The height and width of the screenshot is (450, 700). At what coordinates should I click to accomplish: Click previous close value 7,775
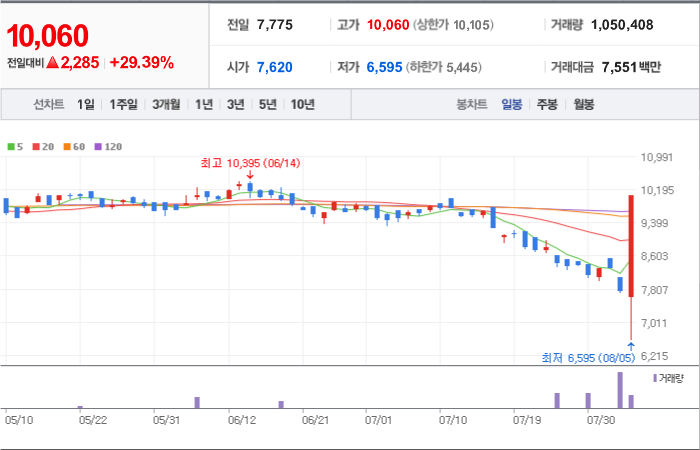[x=275, y=25]
